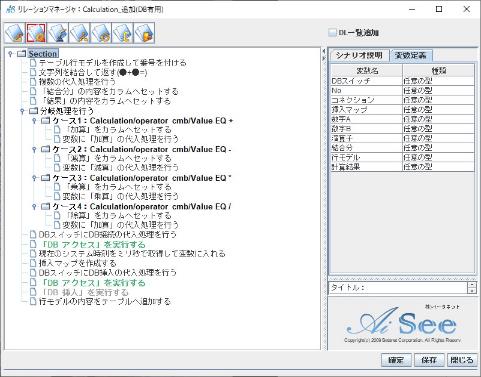
Task: Click the No variable name cell
Action: [x=366, y=90]
